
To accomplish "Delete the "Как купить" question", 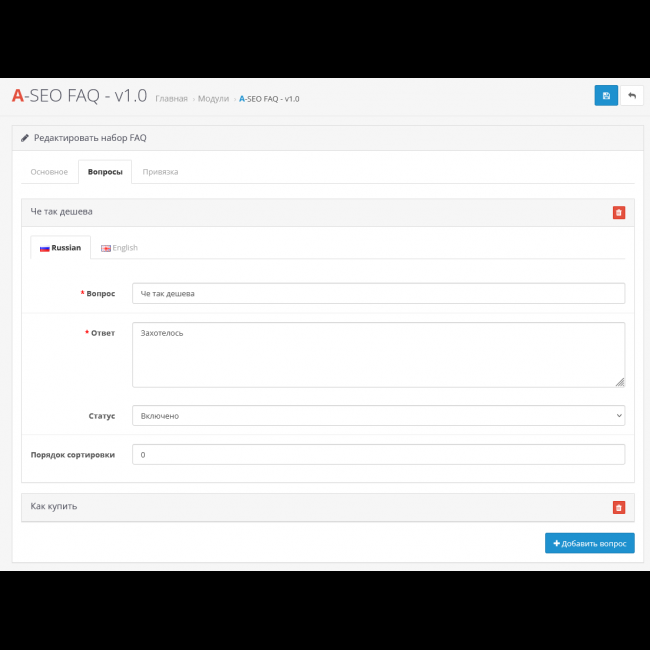I will coord(618,507).
